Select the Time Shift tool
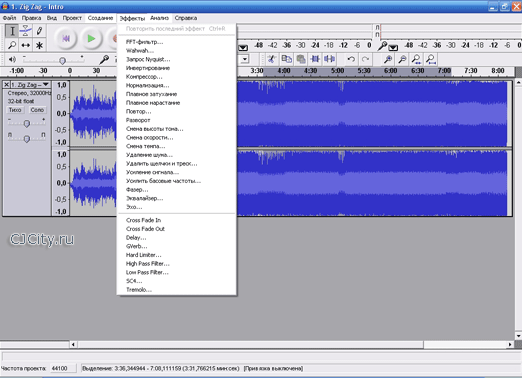This screenshot has height=378, width=522. coord(26,45)
